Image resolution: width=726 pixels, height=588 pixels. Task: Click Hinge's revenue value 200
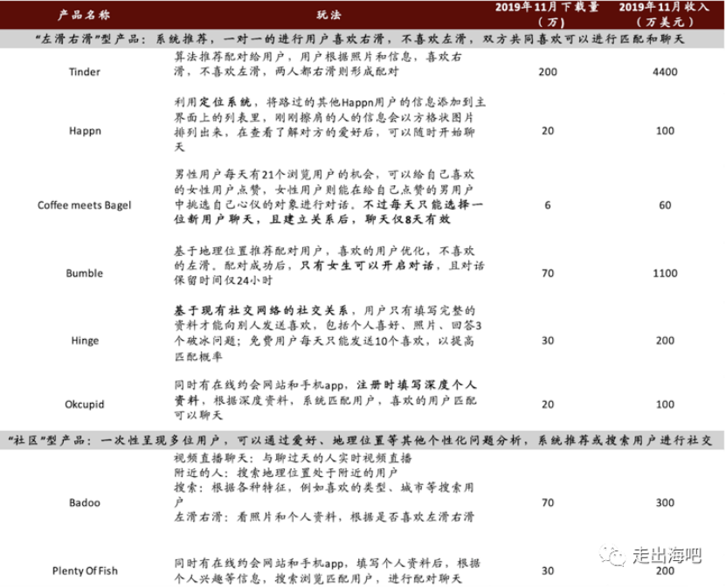665,341
